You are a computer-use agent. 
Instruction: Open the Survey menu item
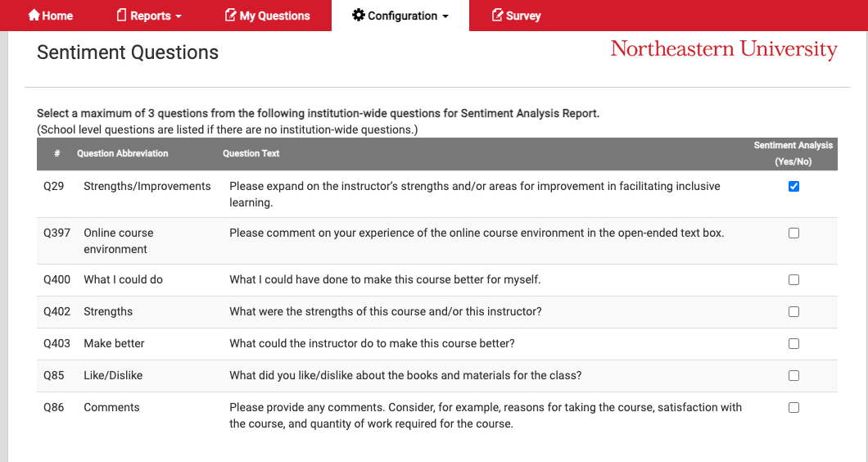click(517, 16)
